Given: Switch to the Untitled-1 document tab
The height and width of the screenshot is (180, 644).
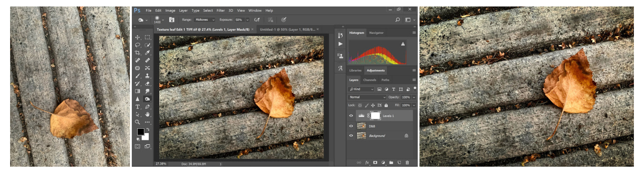Looking at the screenshot, I should click(287, 30).
